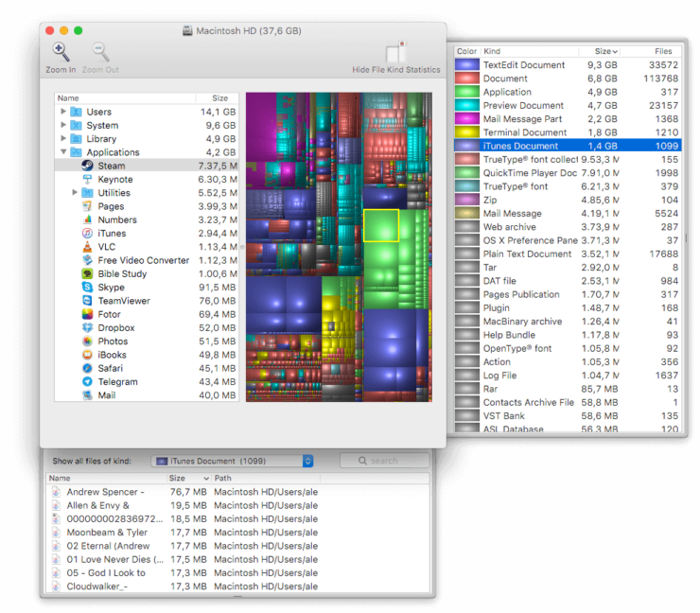700x613 pixels.
Task: Sort file list by Path header
Action: pos(266,478)
